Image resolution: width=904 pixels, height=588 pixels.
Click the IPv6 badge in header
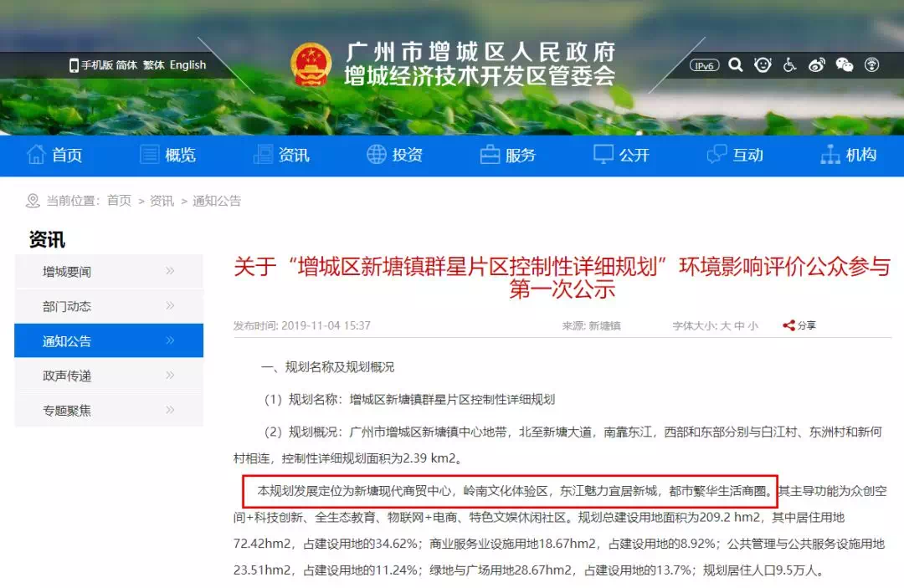[704, 65]
